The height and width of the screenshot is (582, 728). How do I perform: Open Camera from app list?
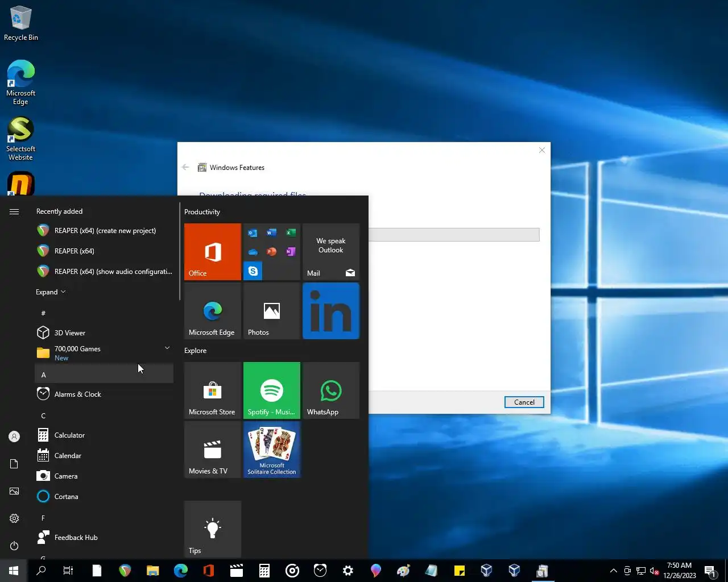(x=104, y=476)
